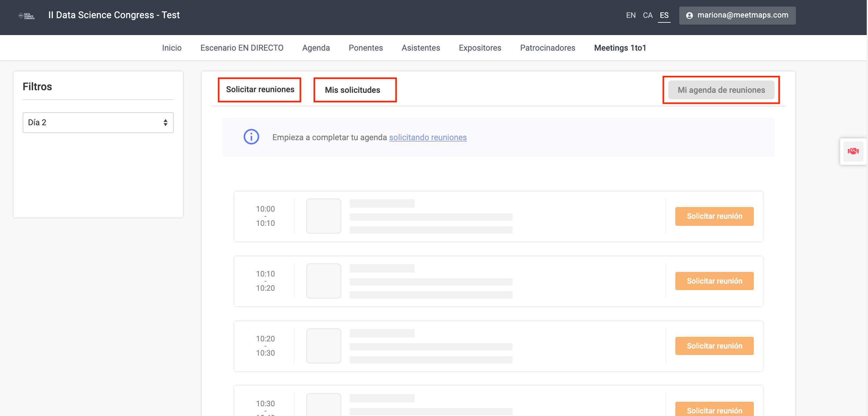Select the ES language option
The height and width of the screenshot is (416, 868).
pos(664,15)
